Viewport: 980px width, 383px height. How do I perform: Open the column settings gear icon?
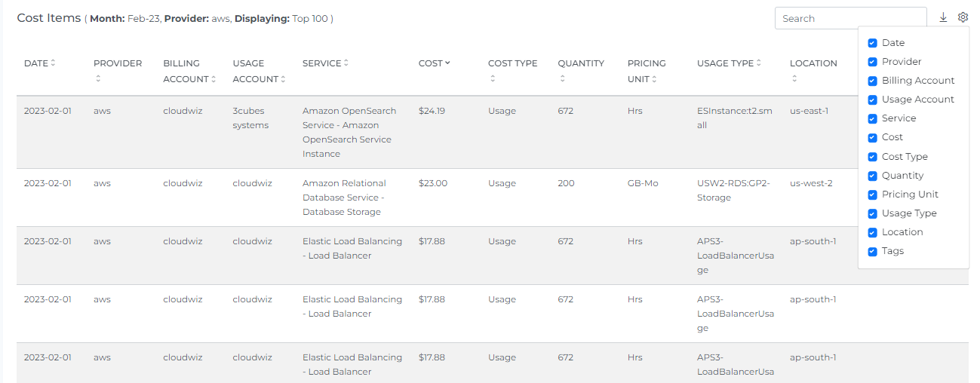click(963, 17)
